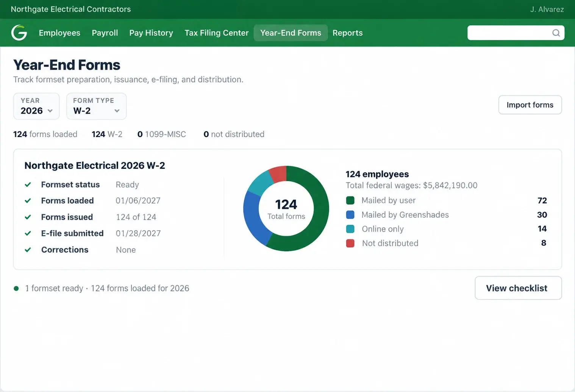Click the Import forms button
Viewport: 575px width, 392px height.
530,105
